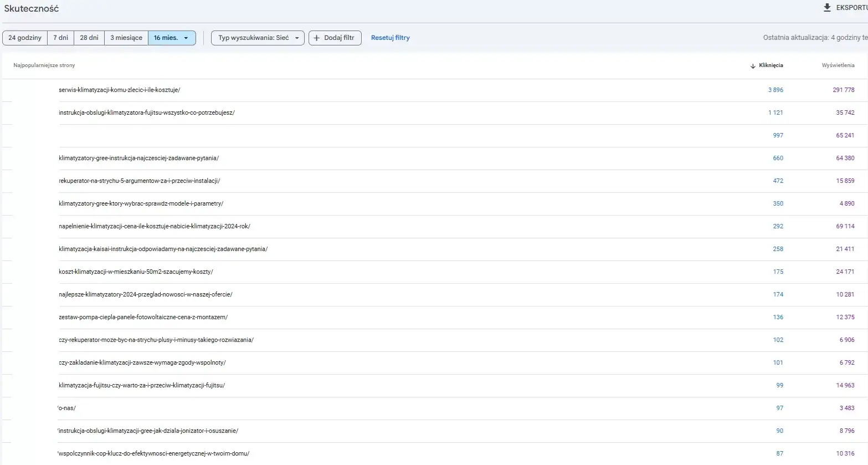Sort table by Wyświetlenia column header

(x=838, y=65)
